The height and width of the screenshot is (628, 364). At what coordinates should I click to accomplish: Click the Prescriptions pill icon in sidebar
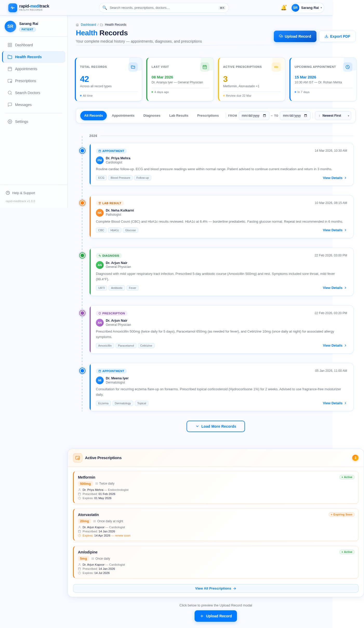coord(10,81)
